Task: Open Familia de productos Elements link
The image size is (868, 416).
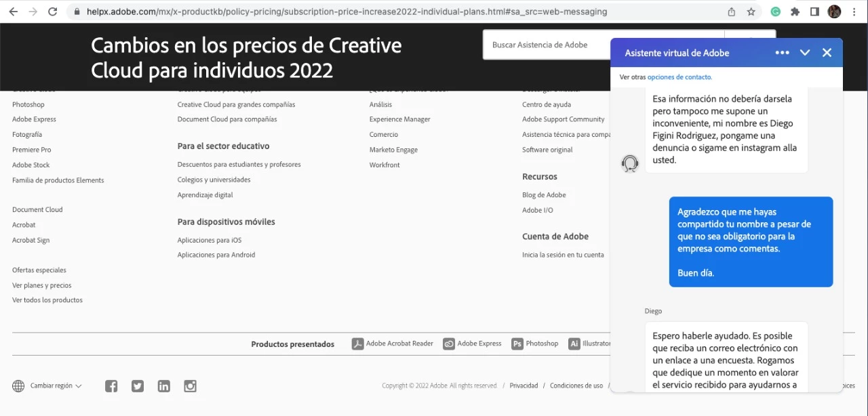Action: (x=58, y=180)
